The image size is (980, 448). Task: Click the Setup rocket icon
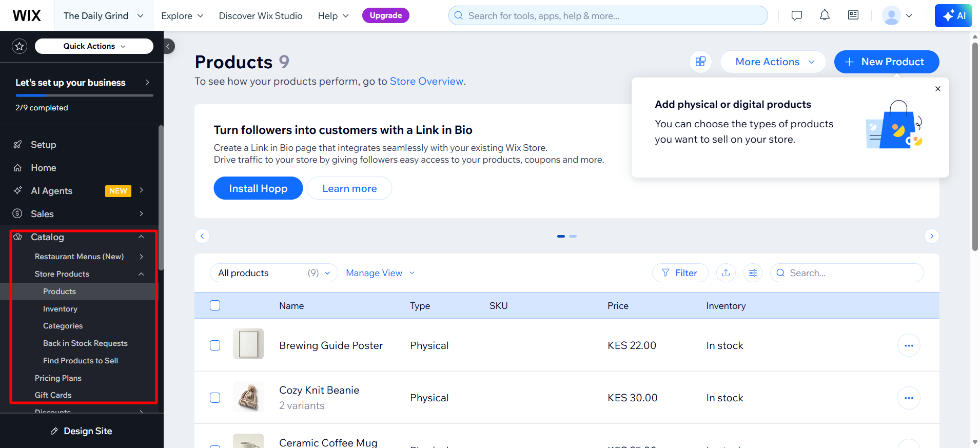17,145
